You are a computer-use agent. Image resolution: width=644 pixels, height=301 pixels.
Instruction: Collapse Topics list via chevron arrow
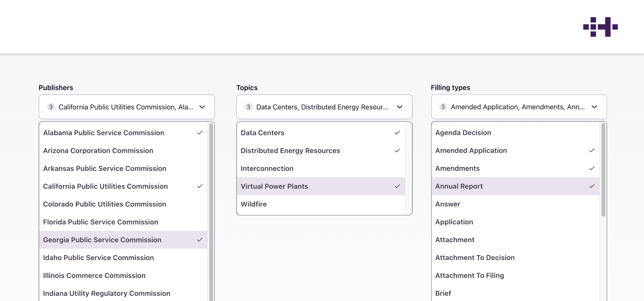[x=400, y=107]
